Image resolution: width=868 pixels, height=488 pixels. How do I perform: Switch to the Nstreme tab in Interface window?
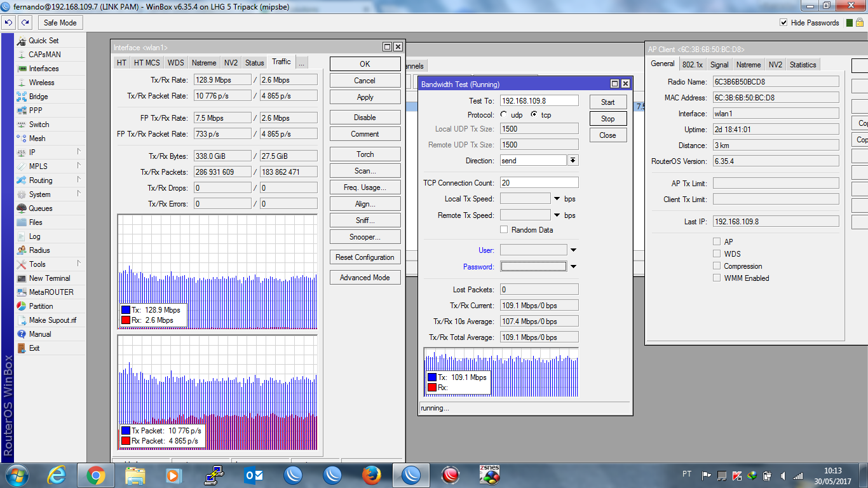(203, 63)
